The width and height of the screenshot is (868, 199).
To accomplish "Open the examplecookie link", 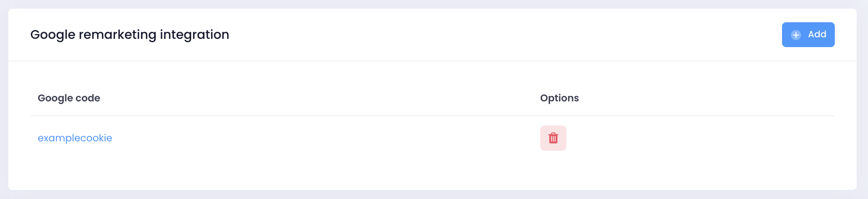I will (75, 138).
